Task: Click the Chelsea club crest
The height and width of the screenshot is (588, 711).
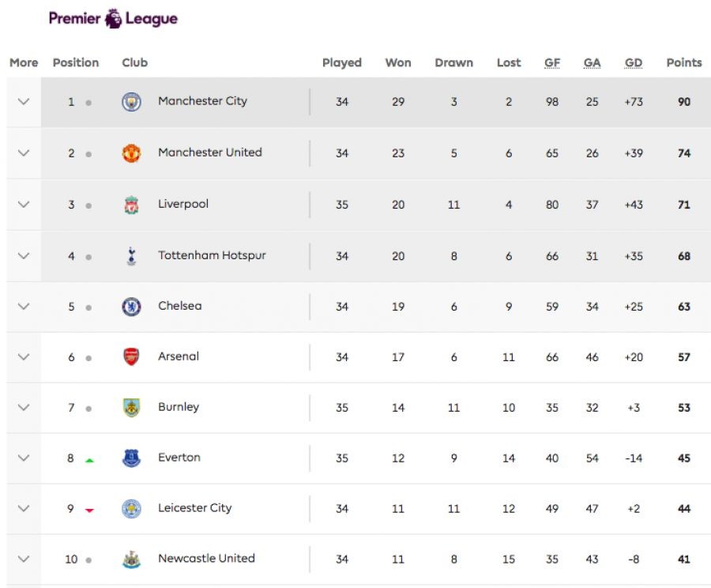Action: [131, 306]
